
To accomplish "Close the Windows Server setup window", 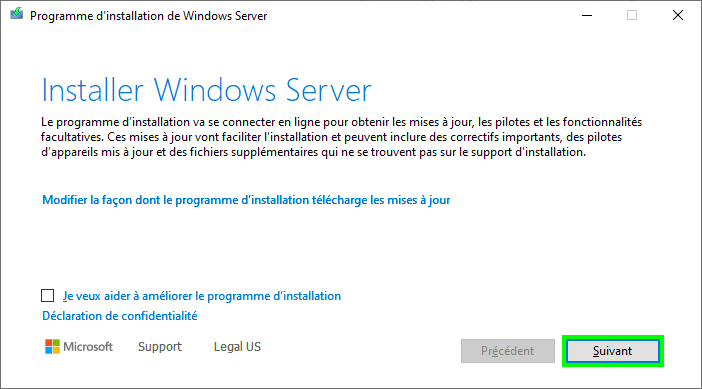I will coord(678,15).
